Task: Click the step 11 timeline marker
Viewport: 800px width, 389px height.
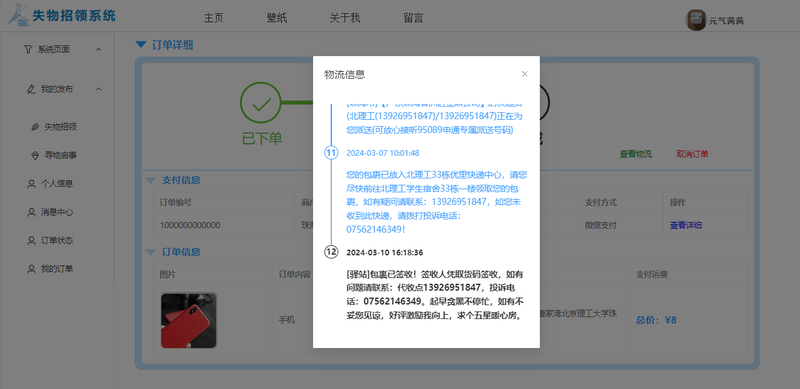Action: (331, 153)
